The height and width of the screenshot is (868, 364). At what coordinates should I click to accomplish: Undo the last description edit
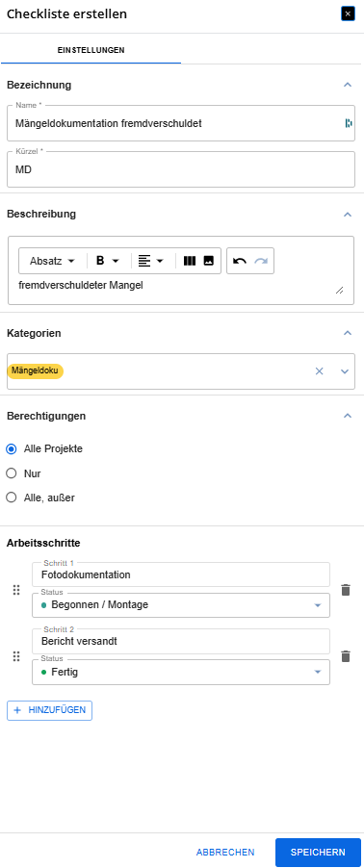(x=240, y=261)
